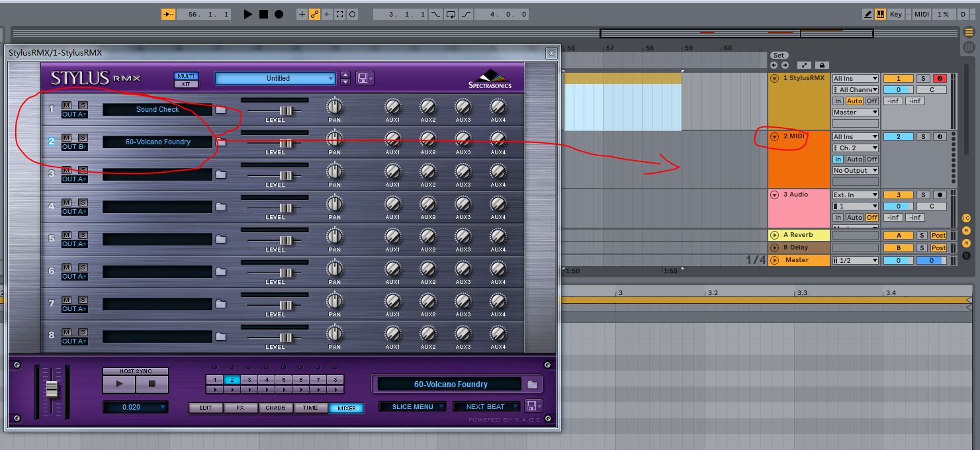Open folder browser for Stylus part 4

220,206
